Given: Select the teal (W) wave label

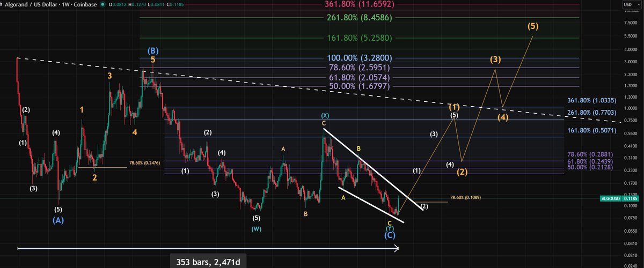Looking at the screenshot, I should pos(257,229).
